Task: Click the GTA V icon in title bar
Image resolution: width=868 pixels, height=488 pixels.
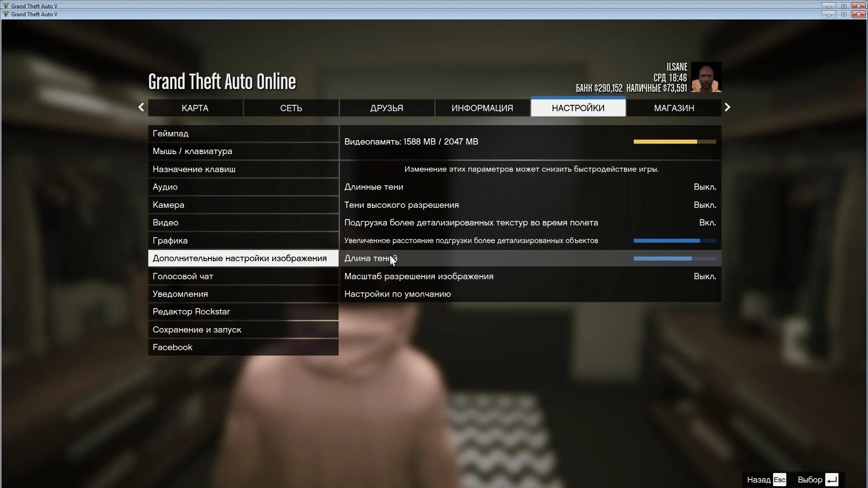Action: click(6, 6)
